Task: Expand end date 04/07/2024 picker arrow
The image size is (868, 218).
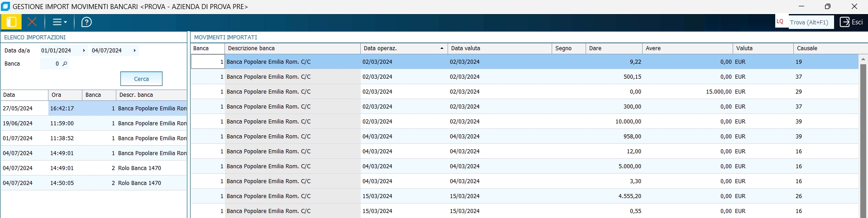Action: click(134, 51)
